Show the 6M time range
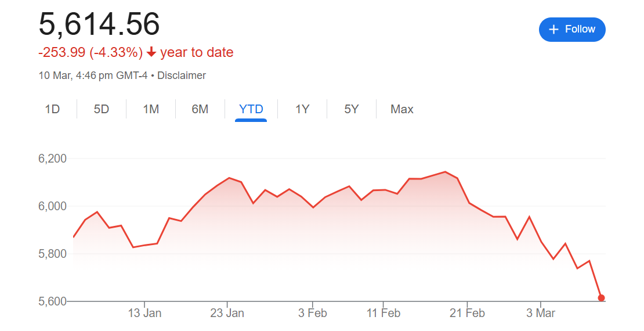 pos(200,109)
